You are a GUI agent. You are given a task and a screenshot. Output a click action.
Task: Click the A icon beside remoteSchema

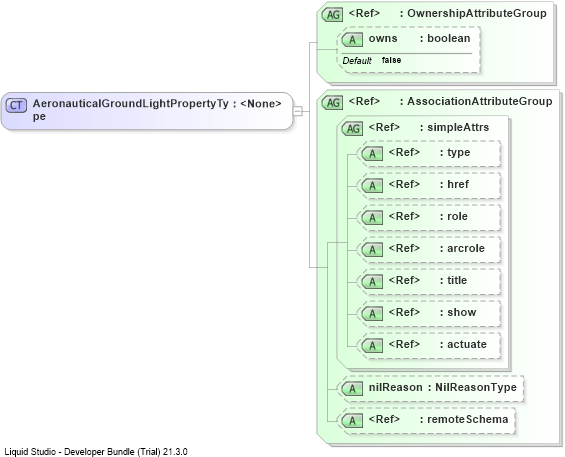pos(352,421)
